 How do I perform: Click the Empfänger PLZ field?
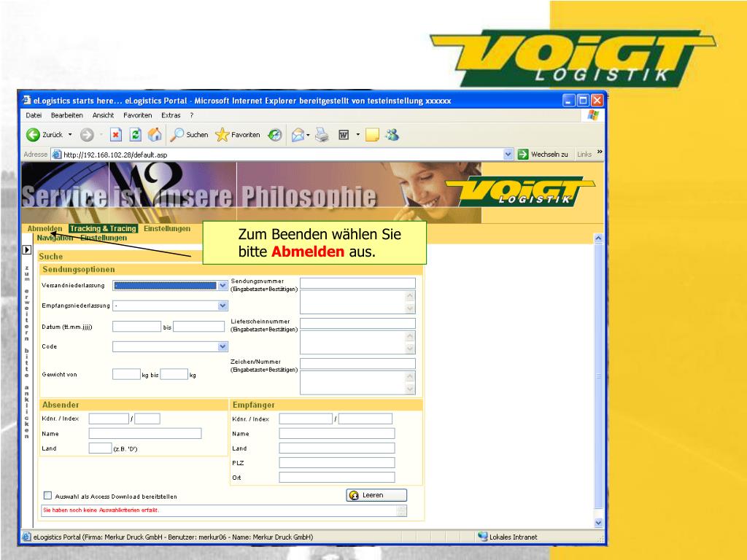(337, 462)
